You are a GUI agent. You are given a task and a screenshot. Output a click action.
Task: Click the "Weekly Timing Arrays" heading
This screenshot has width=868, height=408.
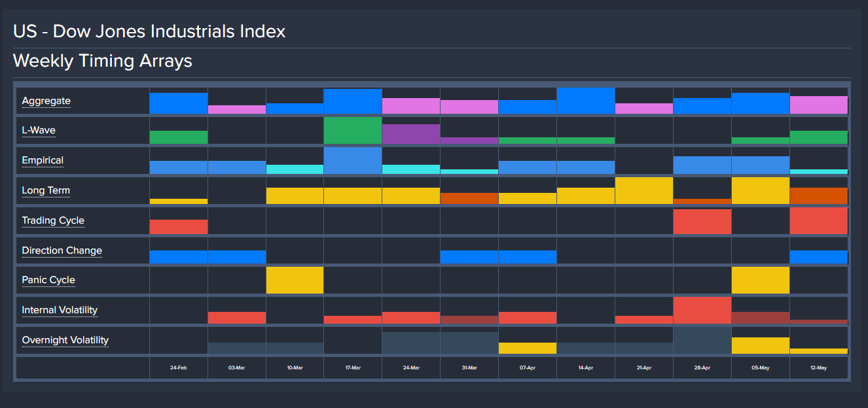103,61
